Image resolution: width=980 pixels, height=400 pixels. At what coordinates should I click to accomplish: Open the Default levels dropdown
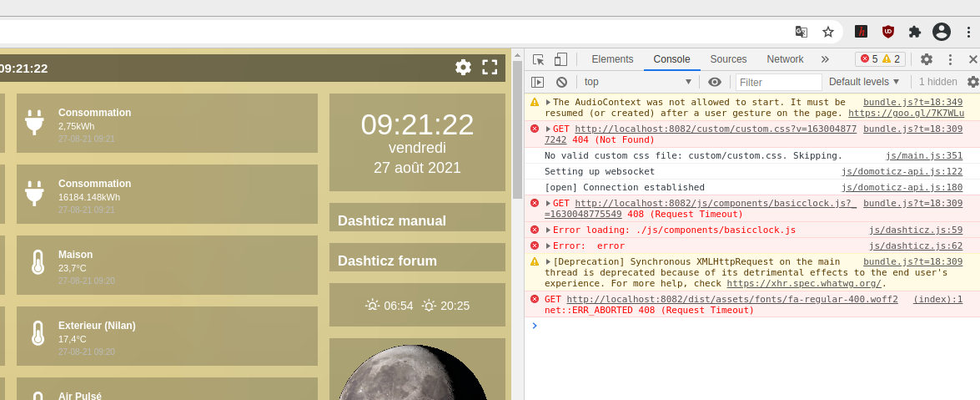click(x=864, y=82)
